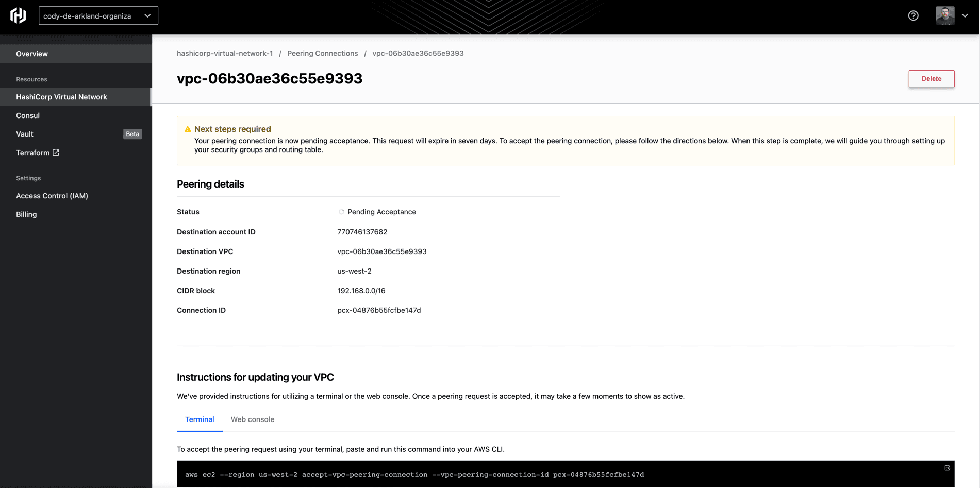Open Overview in the sidebar

(32, 54)
